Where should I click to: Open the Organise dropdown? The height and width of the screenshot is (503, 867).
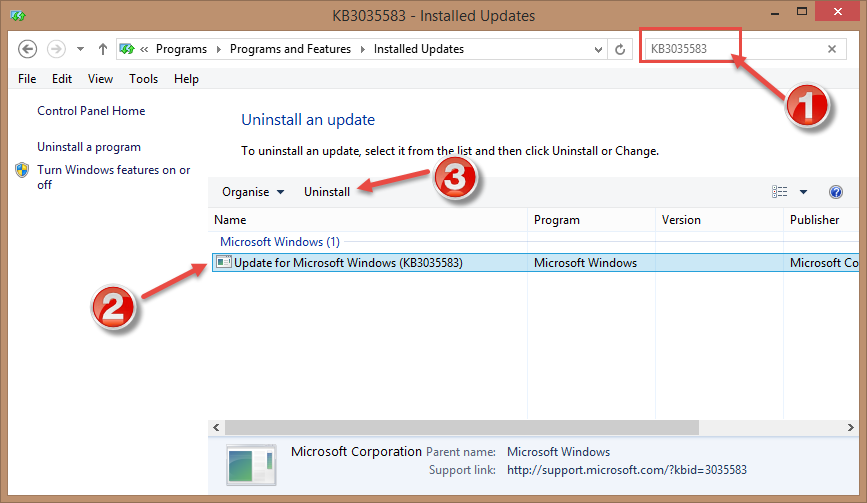click(x=253, y=192)
